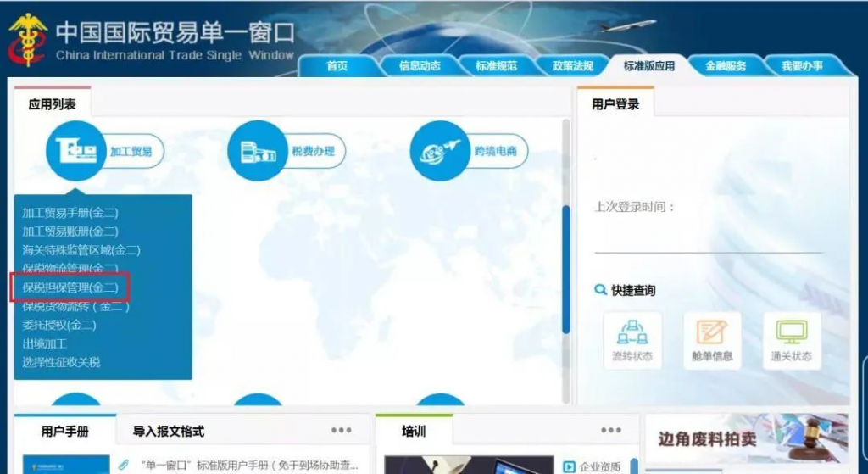Open the 出境加工 link
Screen dimensions: 868x474
44,344
